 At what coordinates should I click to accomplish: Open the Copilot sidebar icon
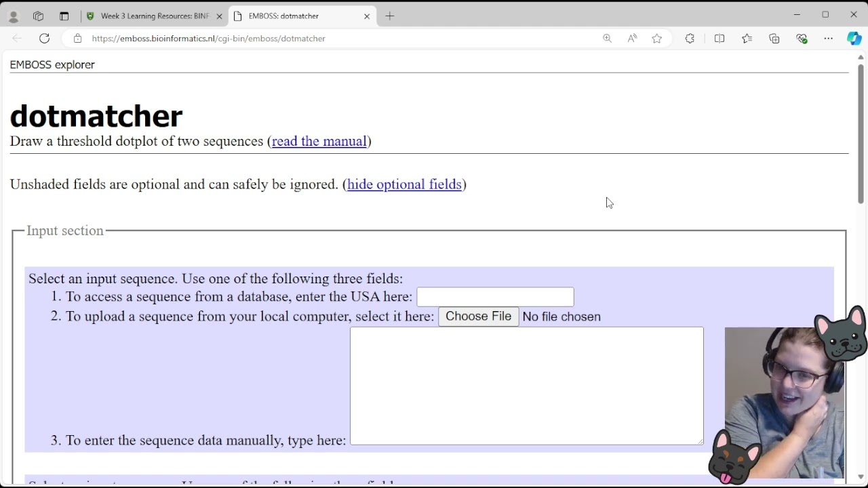[854, 39]
